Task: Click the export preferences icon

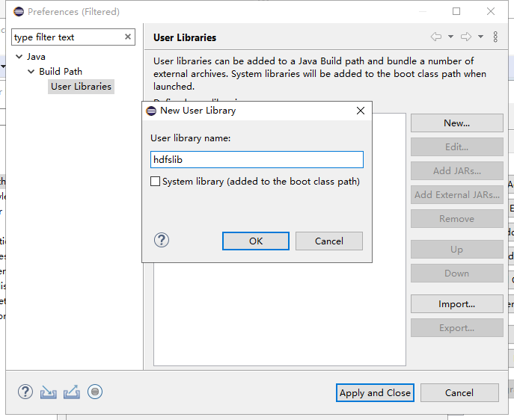Action: (x=72, y=392)
